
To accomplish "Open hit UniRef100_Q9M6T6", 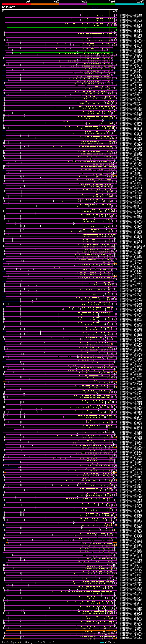I will (131, 17).
